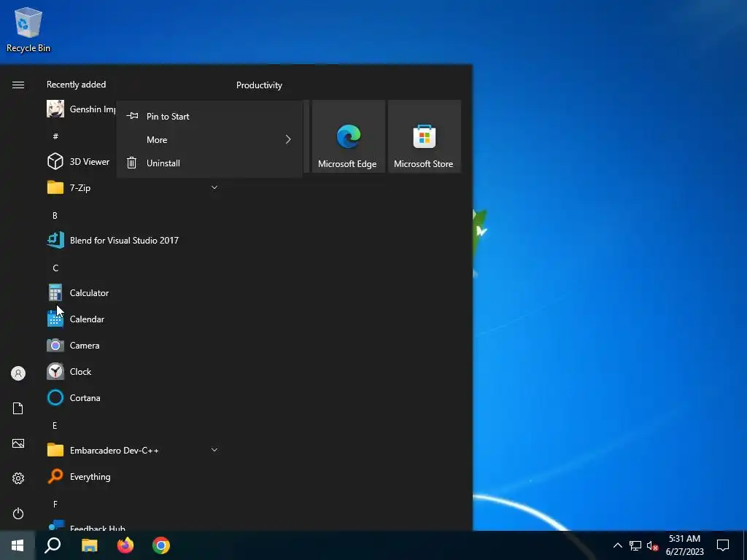Open the Calculator app icon

55,293
